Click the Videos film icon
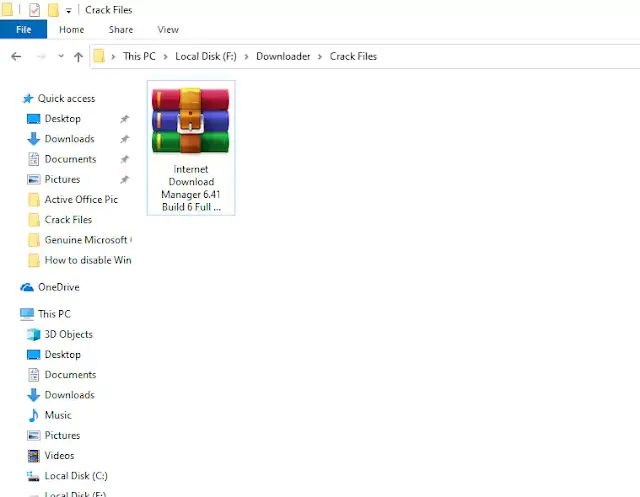The width and height of the screenshot is (640, 497). pos(33,456)
